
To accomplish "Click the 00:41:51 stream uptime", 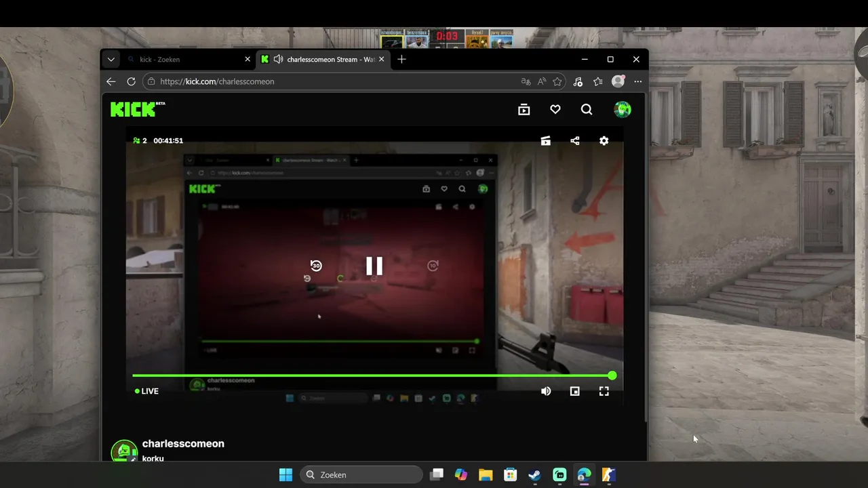I will (168, 141).
